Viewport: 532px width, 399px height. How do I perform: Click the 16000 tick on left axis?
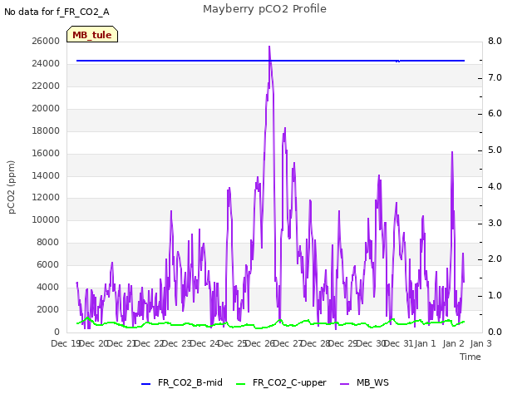point(46,153)
